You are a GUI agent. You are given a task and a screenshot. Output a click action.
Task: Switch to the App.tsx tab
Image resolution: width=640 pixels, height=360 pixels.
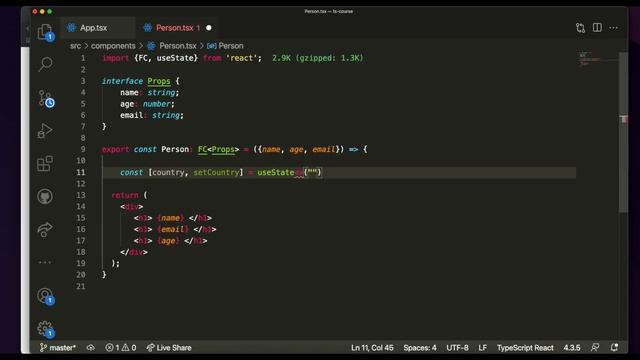[x=93, y=28]
